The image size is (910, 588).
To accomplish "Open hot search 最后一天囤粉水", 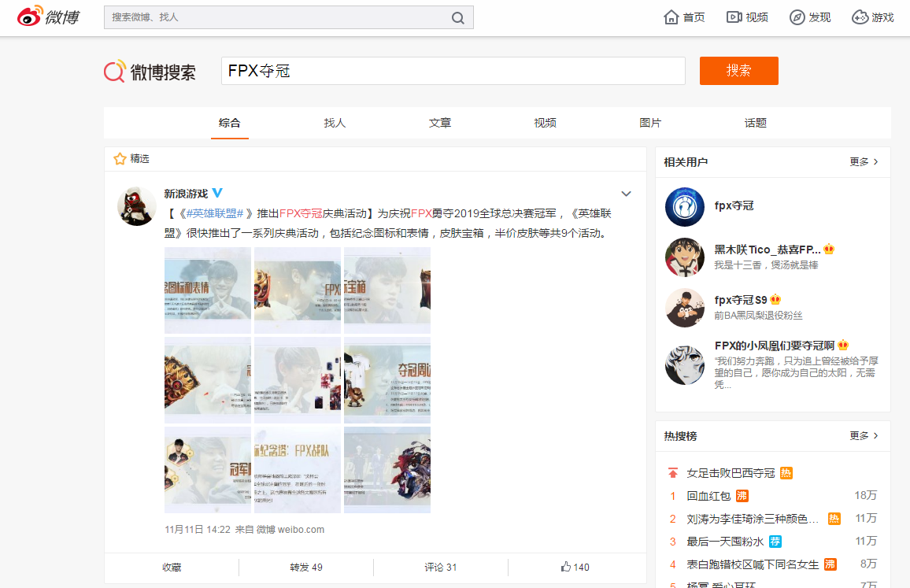I will pos(725,542).
